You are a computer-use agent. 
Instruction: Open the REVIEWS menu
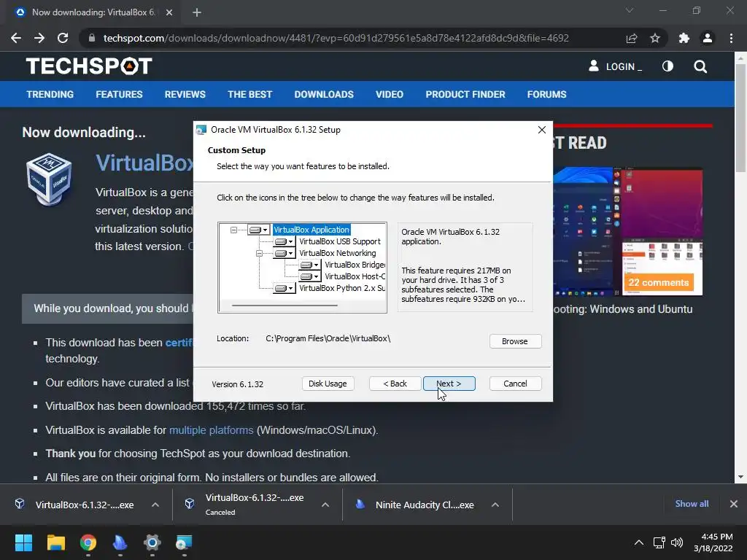pyautogui.click(x=185, y=94)
